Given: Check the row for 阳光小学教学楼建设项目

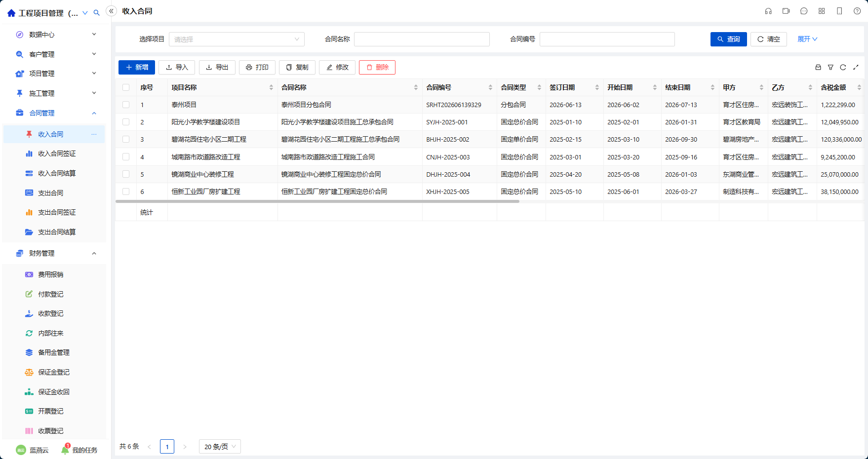Looking at the screenshot, I should point(126,122).
